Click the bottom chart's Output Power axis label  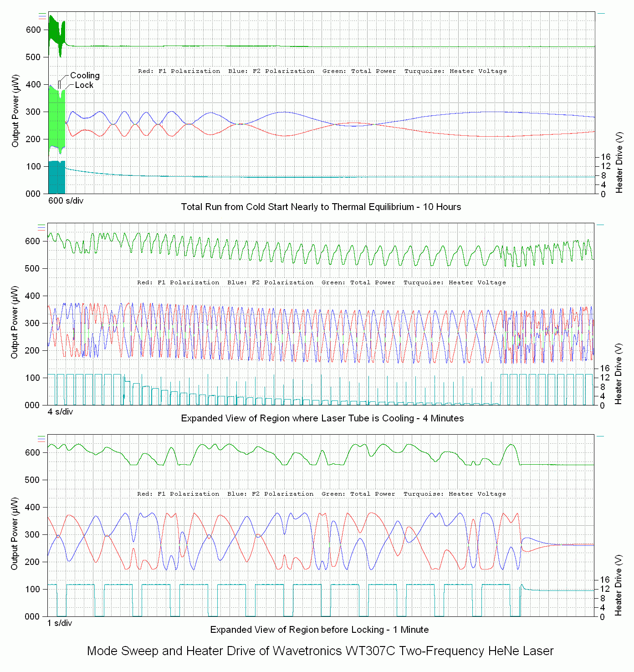pos(15,533)
